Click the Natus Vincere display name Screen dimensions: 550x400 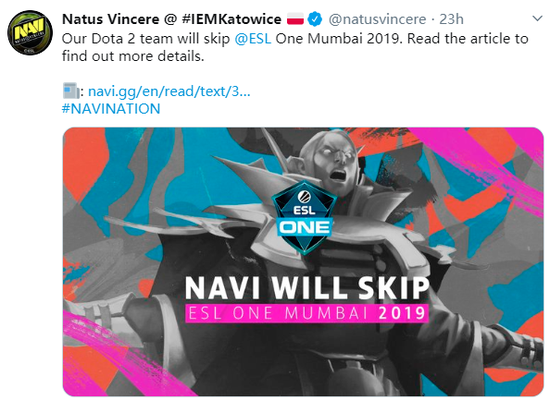[x=110, y=19]
